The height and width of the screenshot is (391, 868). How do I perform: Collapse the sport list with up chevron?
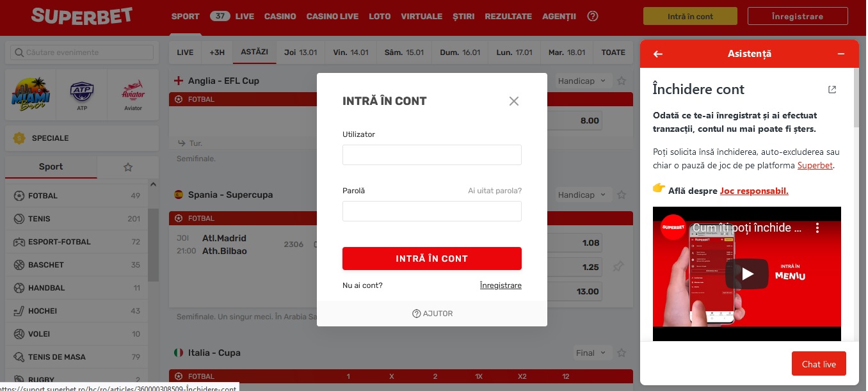click(x=153, y=186)
